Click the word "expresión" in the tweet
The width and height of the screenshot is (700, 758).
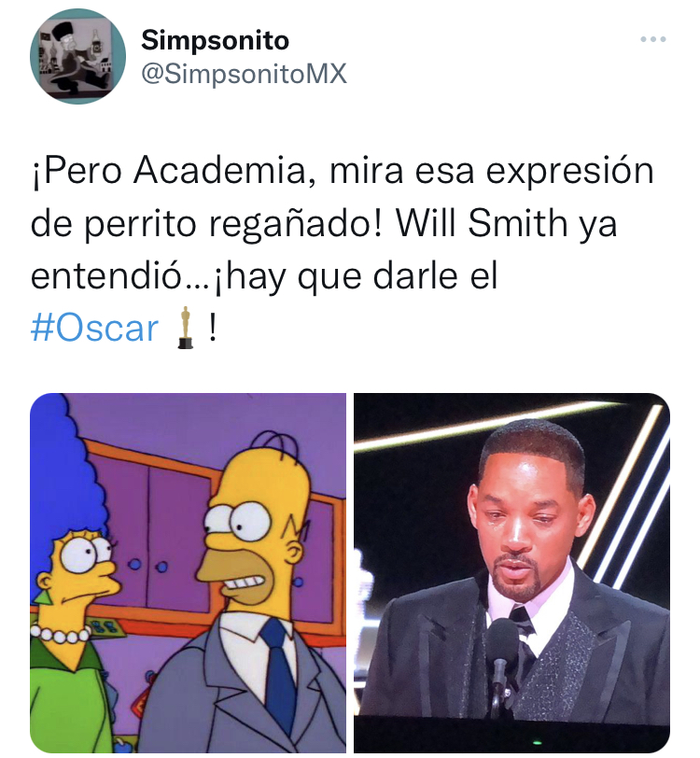coord(569,172)
